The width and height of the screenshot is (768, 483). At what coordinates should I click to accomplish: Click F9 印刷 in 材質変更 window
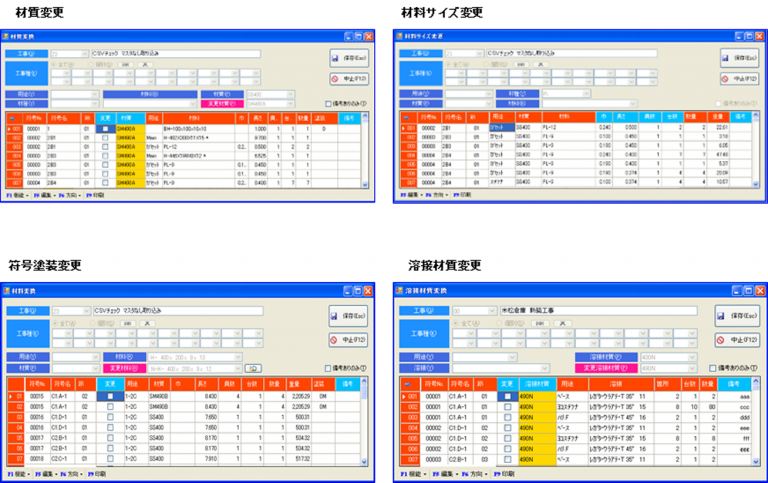[x=95, y=195]
